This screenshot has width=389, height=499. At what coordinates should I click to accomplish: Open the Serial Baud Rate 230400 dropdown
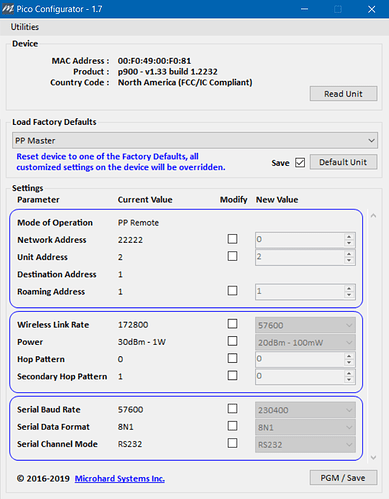(x=305, y=410)
